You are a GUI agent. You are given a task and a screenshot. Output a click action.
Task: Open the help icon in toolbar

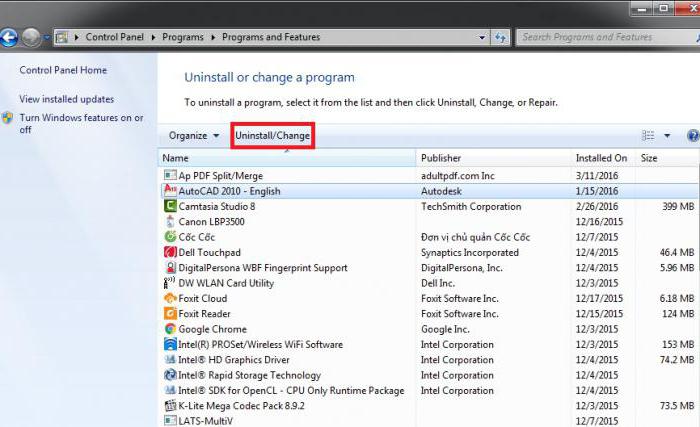point(692,136)
